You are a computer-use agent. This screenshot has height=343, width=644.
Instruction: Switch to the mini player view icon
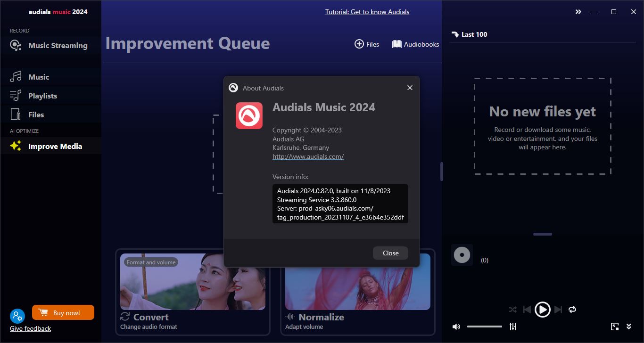615,327
